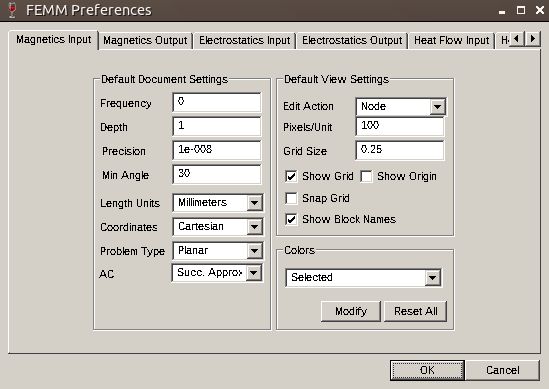Minimize the FEMM Preferences window
This screenshot has width=549, height=389.
[x=502, y=11]
